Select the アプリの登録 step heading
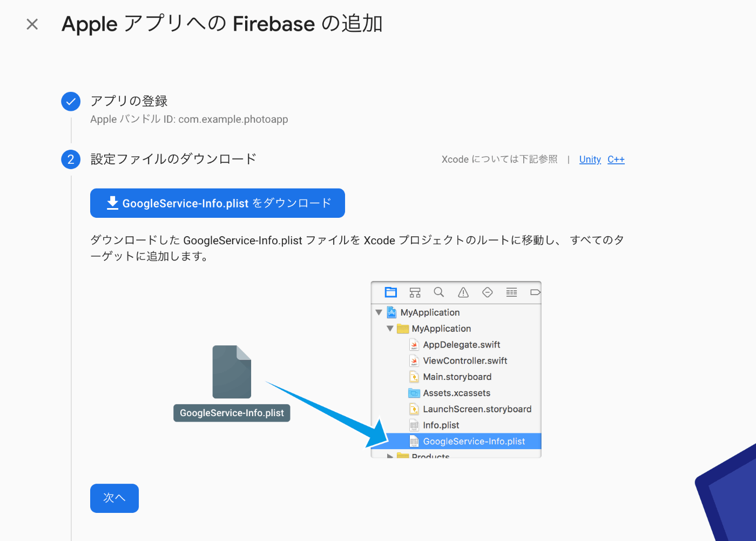 click(x=129, y=101)
